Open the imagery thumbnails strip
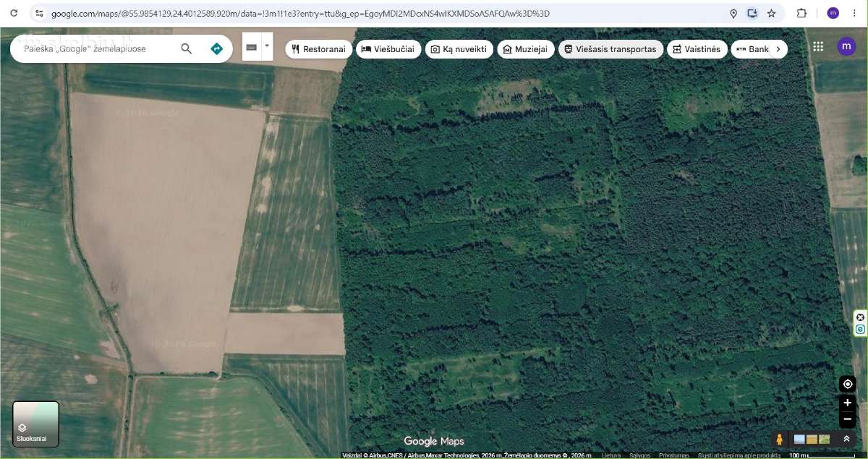The height and width of the screenshot is (459, 868). coord(812,439)
